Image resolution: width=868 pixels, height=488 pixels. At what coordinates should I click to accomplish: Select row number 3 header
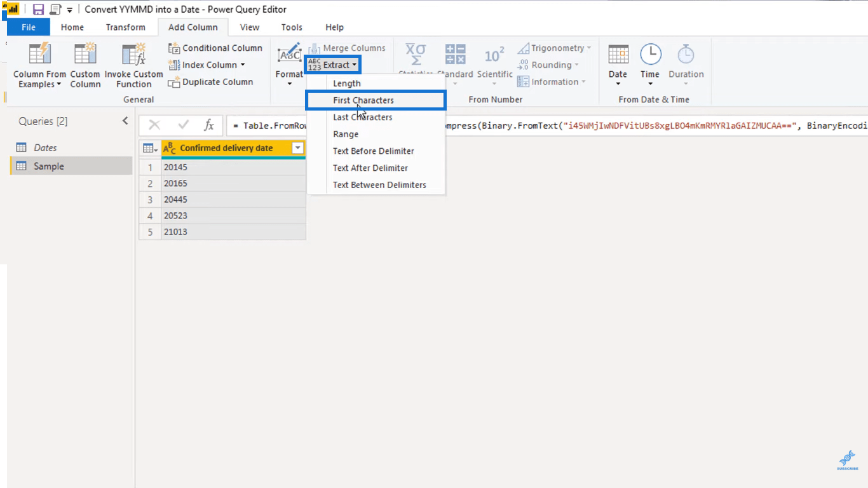(x=151, y=200)
